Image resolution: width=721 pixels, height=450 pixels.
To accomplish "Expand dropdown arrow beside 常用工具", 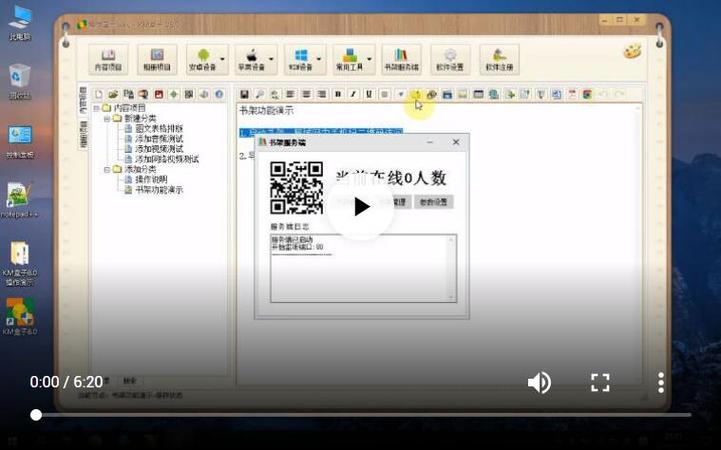I will [369, 59].
